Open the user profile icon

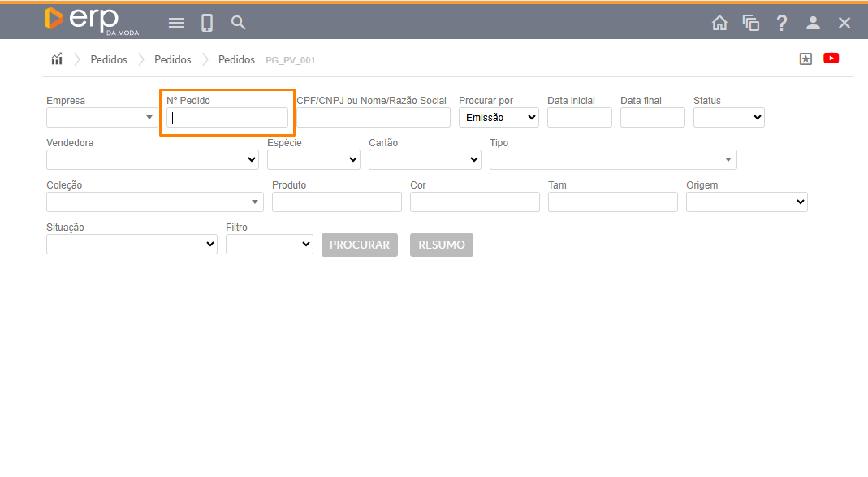pyautogui.click(x=813, y=23)
